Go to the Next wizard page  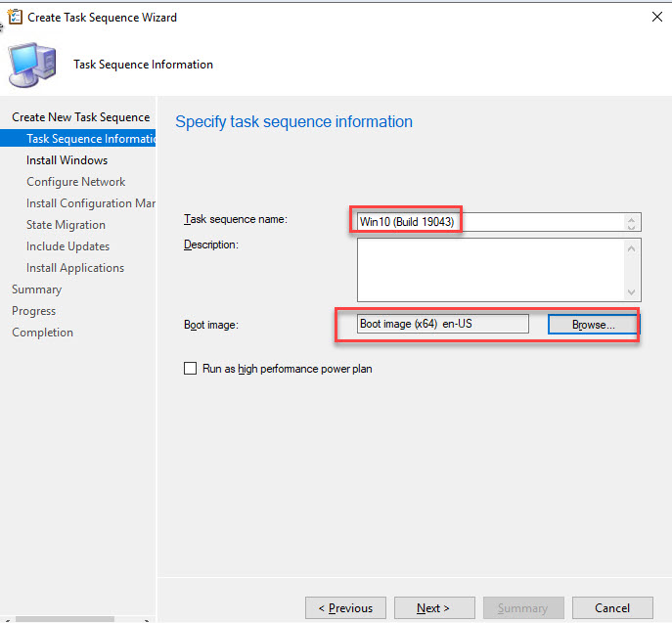432,607
